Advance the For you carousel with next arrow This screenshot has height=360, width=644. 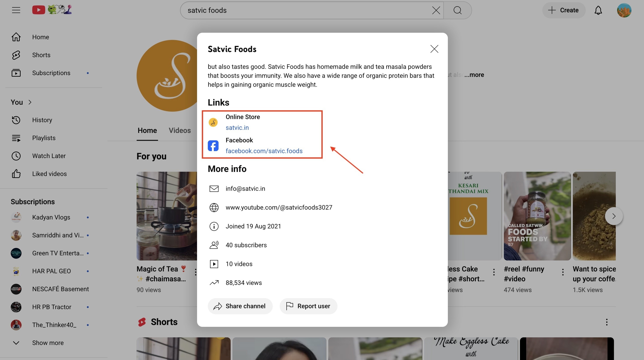point(614,216)
